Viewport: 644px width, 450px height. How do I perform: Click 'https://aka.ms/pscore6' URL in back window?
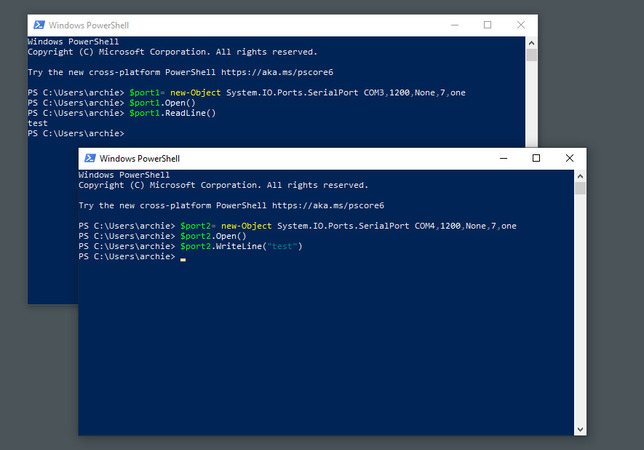[x=277, y=72]
